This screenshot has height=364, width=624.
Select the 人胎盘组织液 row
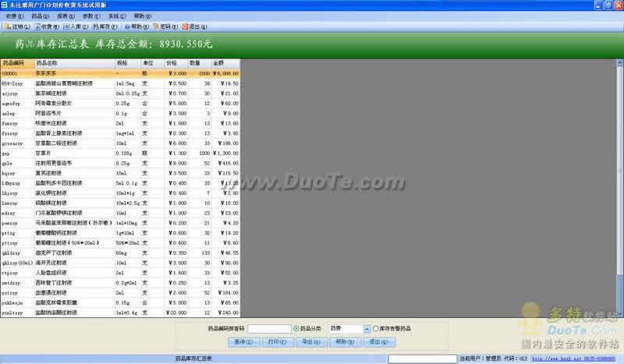coord(120,273)
